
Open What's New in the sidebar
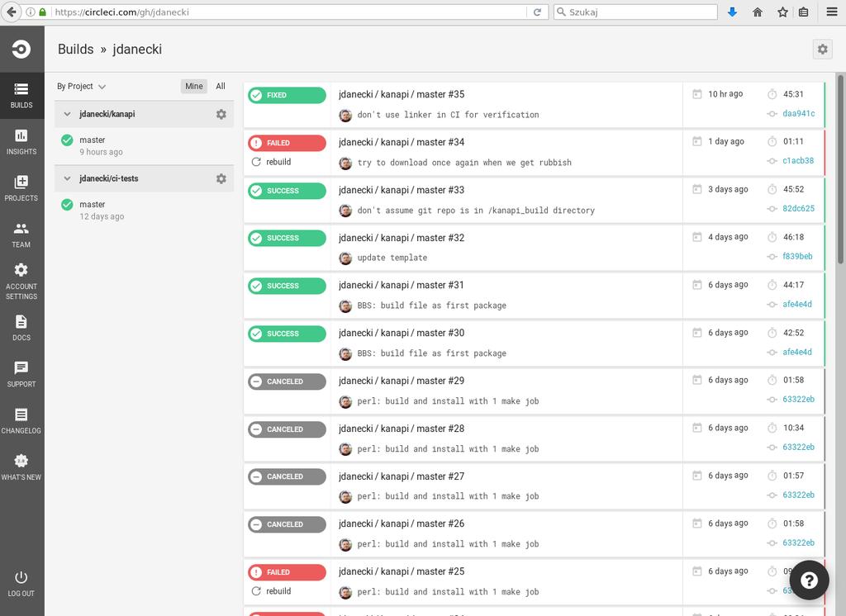tap(21, 467)
